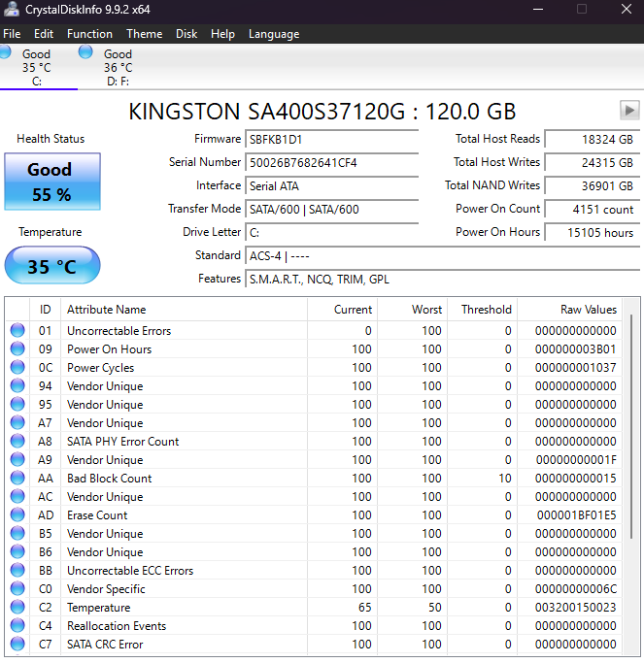This screenshot has height=663, width=644.
Task: Click the status icon for ID 95 row
Action: point(17,404)
